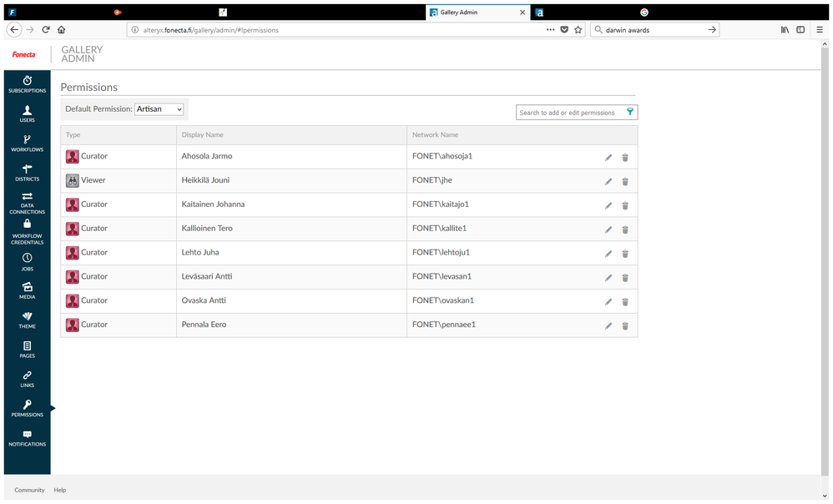
Task: Edit permission for Kallioinen Tero
Action: [608, 230]
